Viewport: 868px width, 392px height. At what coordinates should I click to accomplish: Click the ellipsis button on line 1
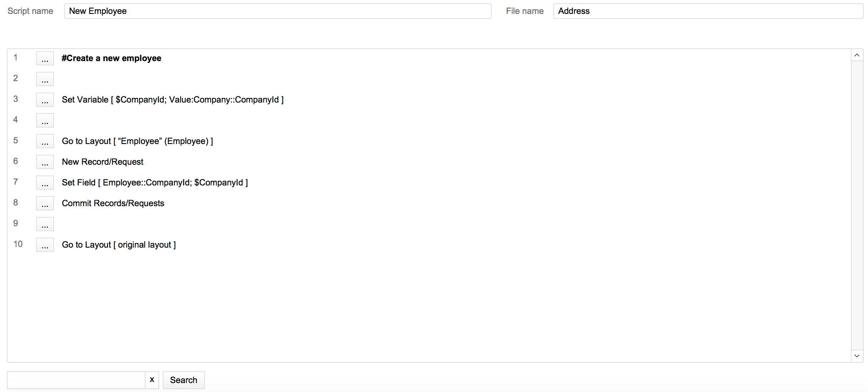[x=45, y=59]
